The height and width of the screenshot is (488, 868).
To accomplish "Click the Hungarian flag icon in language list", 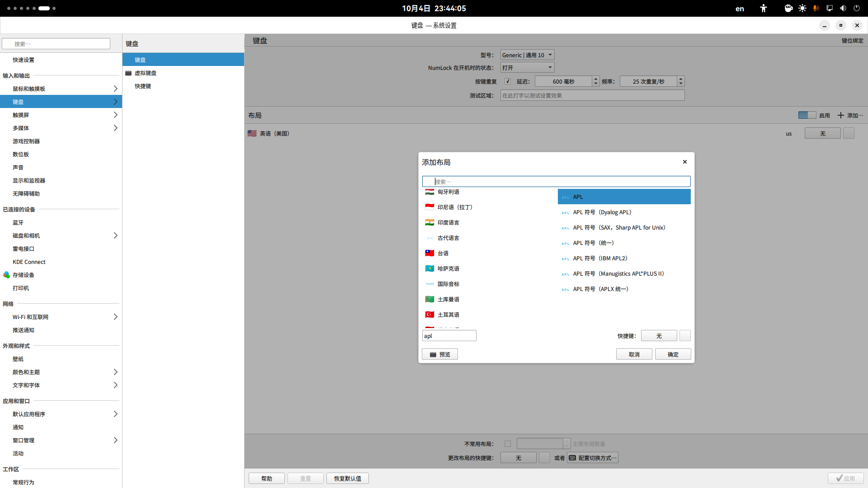I will (429, 192).
